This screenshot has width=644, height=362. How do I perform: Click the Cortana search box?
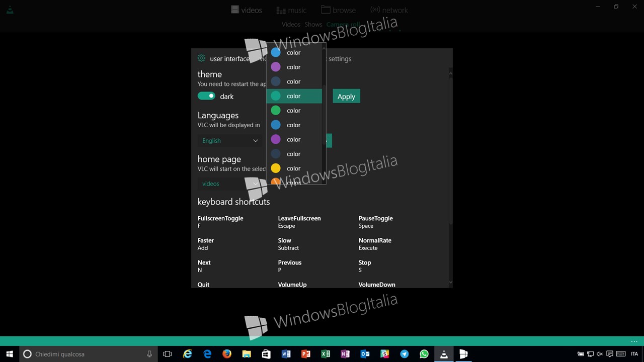(89, 354)
